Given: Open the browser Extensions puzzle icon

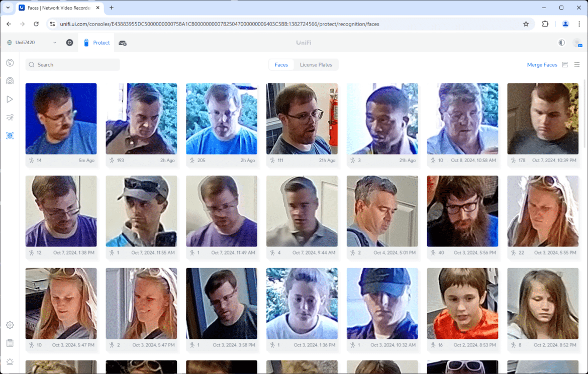Looking at the screenshot, I should point(545,24).
